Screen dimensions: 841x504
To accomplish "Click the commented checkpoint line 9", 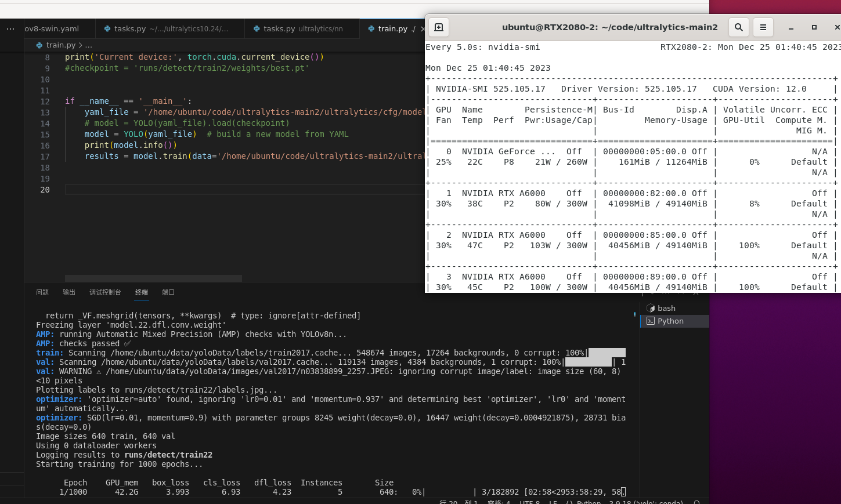I will [187, 68].
